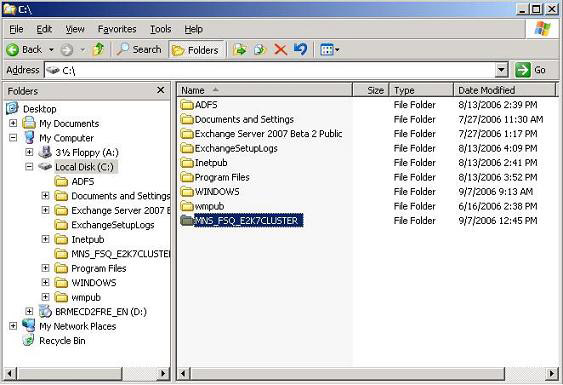Open the Search pane
Screen dimensions: 563x385
click(x=139, y=50)
